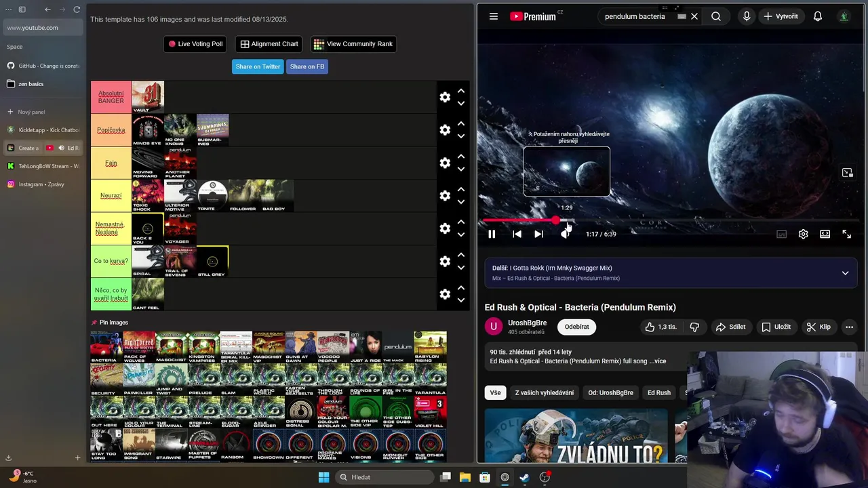This screenshot has height=488, width=868.
Task: Pause the YouTube video
Action: click(x=492, y=234)
